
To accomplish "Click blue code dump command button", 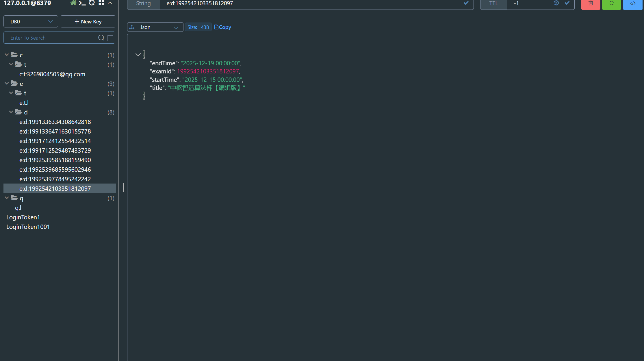I will [632, 4].
